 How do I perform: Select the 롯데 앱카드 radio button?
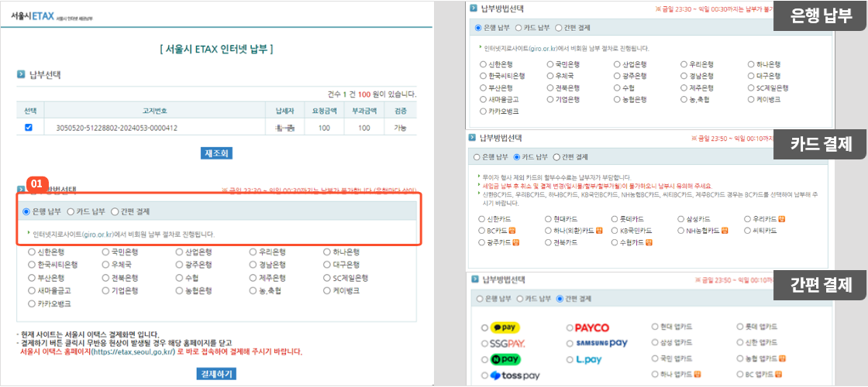point(741,327)
